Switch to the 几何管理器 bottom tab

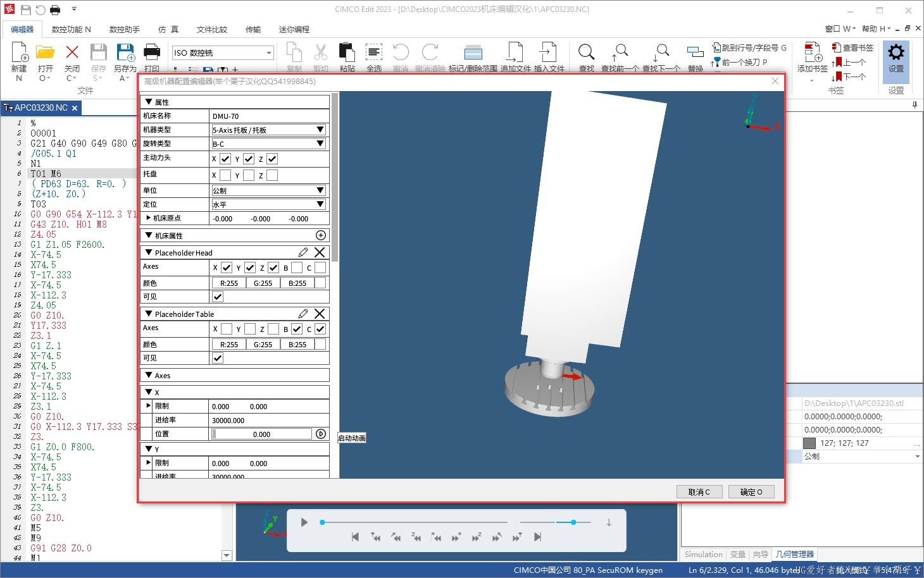point(795,555)
